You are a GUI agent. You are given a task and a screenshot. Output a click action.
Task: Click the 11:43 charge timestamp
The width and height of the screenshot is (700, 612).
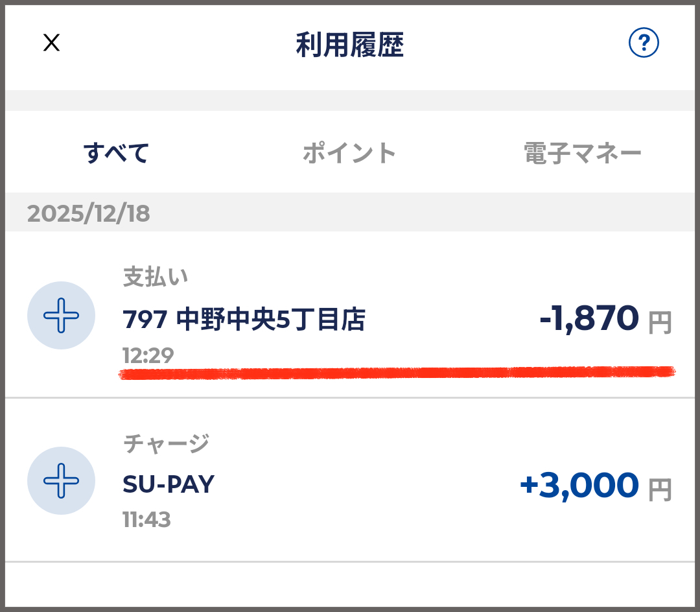coord(146,519)
